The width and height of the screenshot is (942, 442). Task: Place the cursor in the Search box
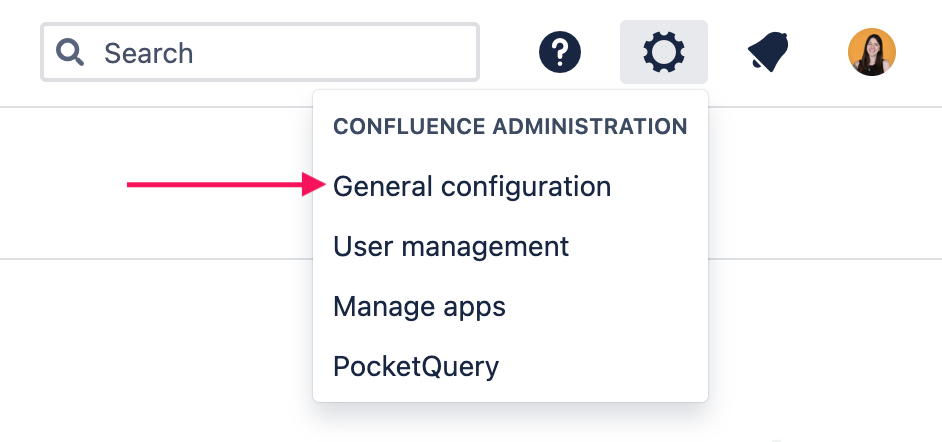(x=280, y=52)
